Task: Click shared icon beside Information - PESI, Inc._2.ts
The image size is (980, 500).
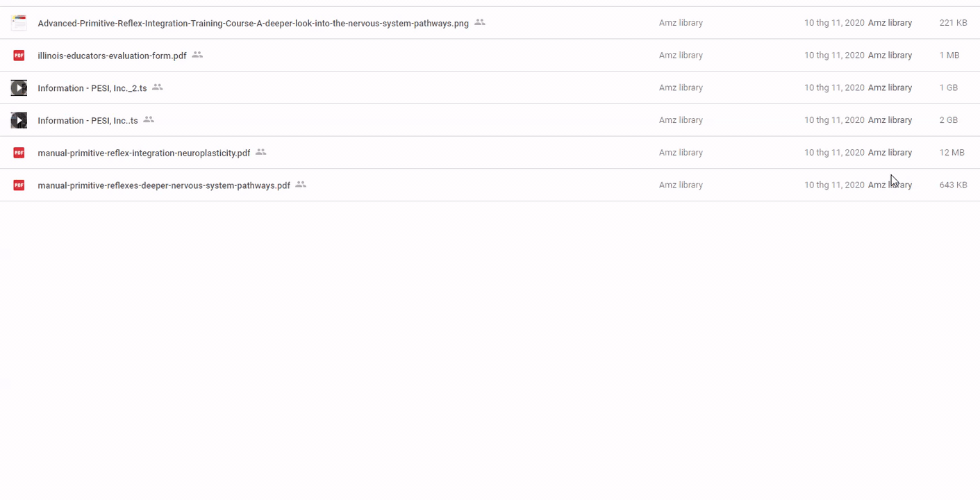Action: tap(158, 87)
